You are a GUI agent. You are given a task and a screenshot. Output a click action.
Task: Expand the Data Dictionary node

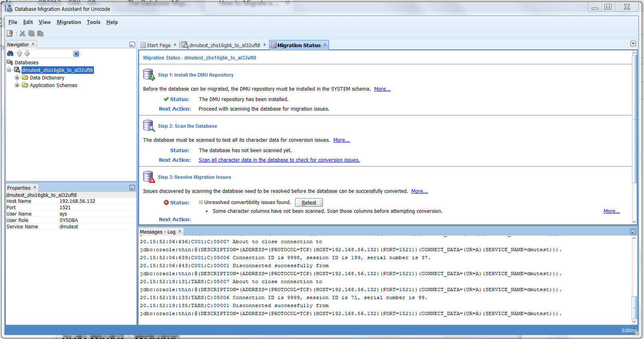click(x=17, y=77)
